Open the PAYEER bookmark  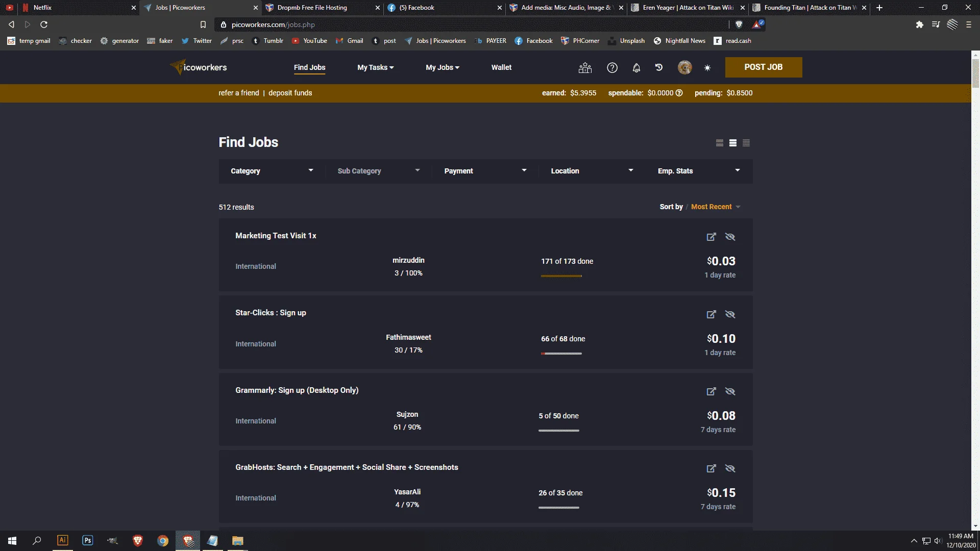pos(490,41)
